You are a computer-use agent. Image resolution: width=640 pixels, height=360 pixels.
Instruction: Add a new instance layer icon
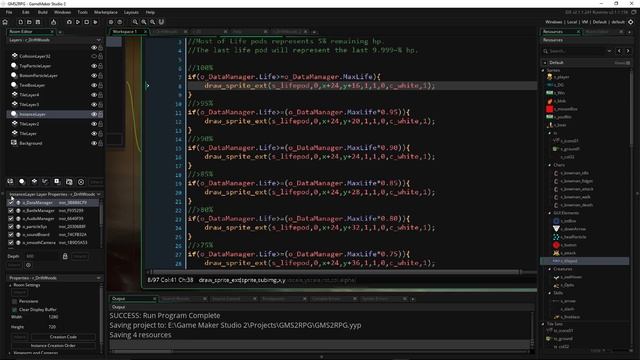pyautogui.click(x=22, y=182)
